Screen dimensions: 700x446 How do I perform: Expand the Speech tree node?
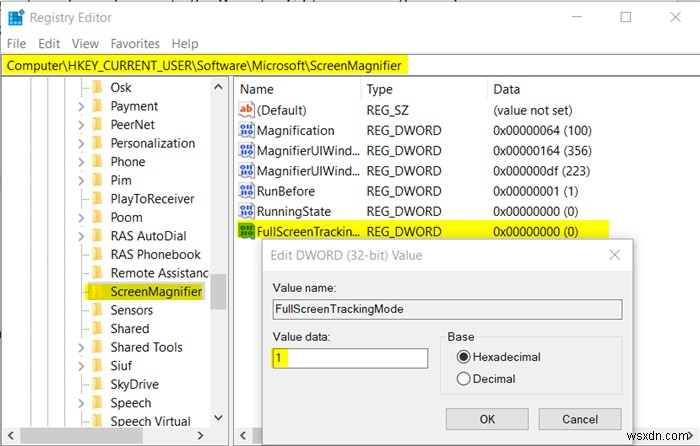click(81, 403)
